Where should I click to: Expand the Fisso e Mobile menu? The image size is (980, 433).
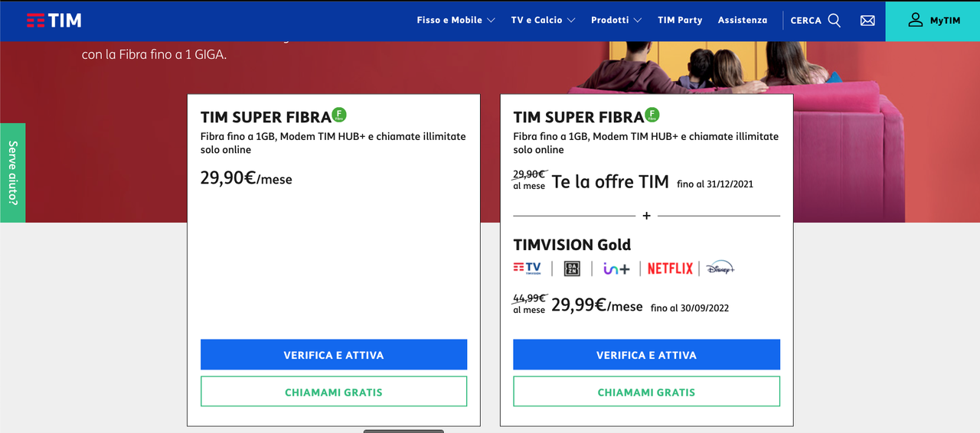(x=456, y=21)
